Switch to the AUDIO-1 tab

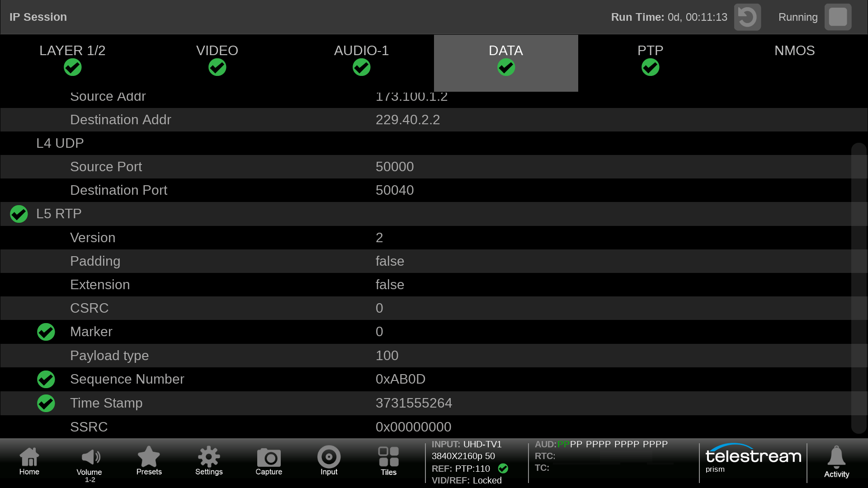pyautogui.click(x=361, y=59)
